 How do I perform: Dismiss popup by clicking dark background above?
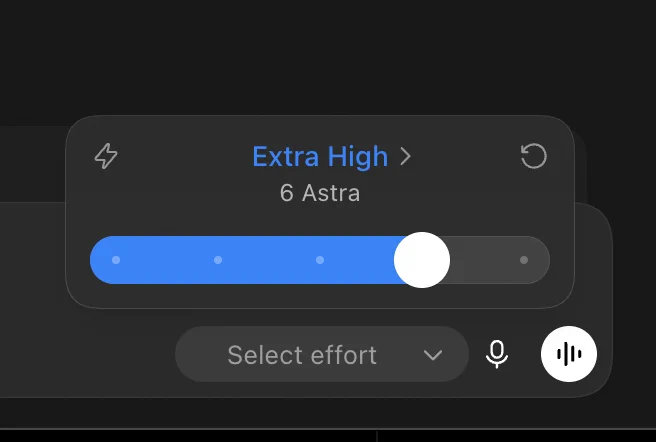pos(328,54)
